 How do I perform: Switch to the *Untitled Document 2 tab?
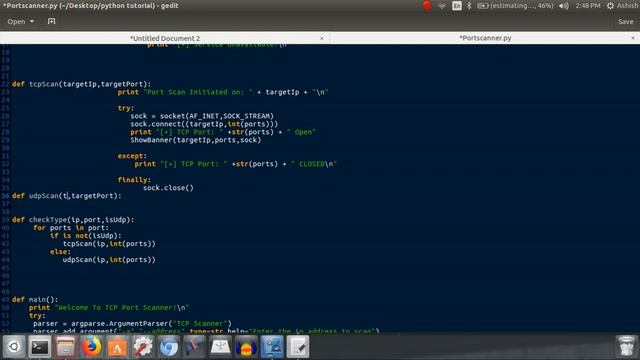(165, 38)
